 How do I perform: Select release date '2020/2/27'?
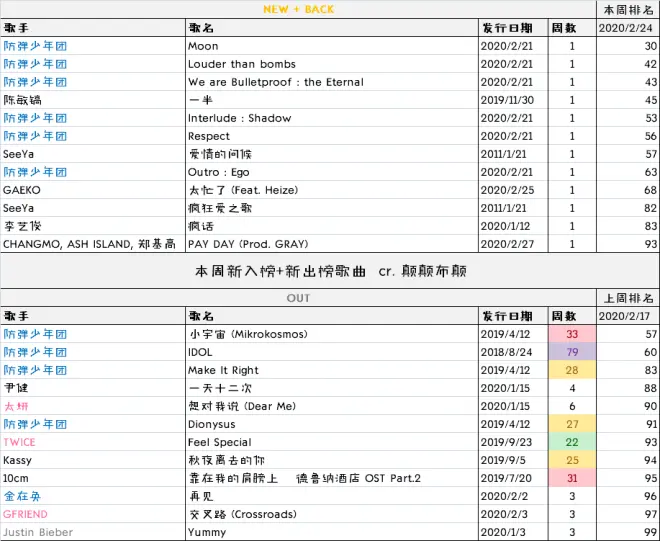pos(513,244)
